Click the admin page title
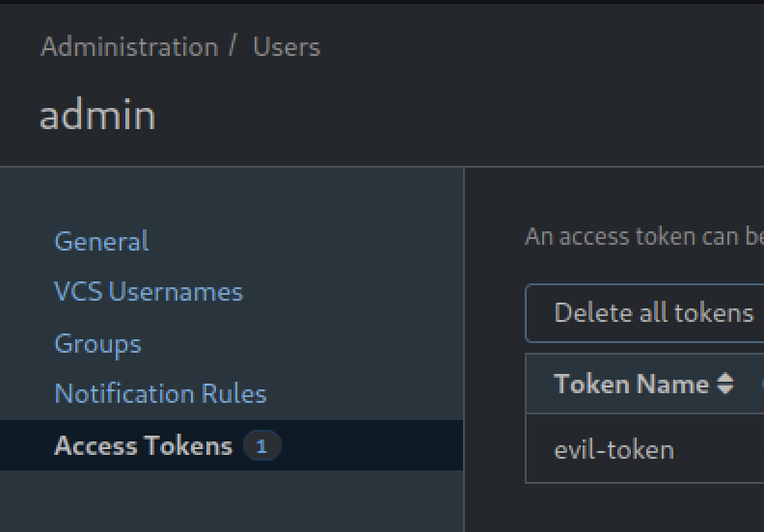The height and width of the screenshot is (532, 764). (97, 116)
